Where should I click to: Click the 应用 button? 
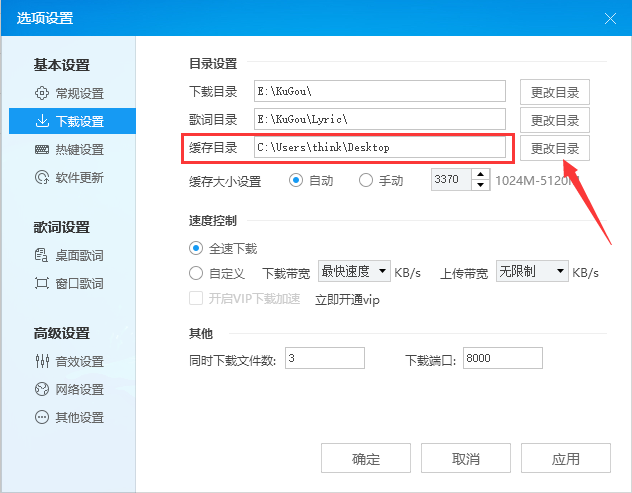(x=565, y=458)
